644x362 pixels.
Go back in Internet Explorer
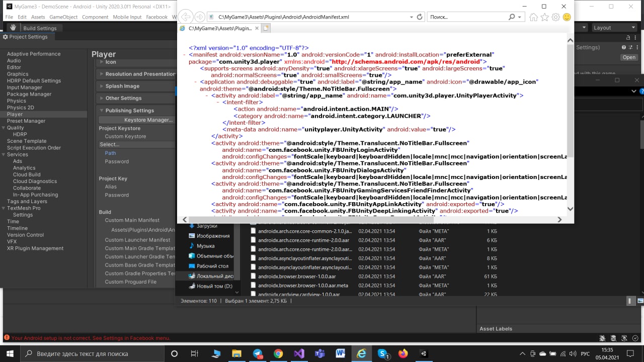(186, 17)
